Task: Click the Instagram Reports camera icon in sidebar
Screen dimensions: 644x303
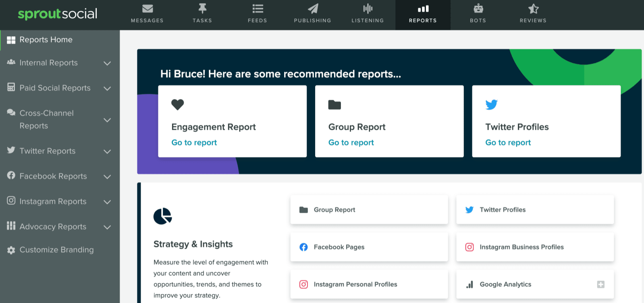Action: (x=11, y=200)
